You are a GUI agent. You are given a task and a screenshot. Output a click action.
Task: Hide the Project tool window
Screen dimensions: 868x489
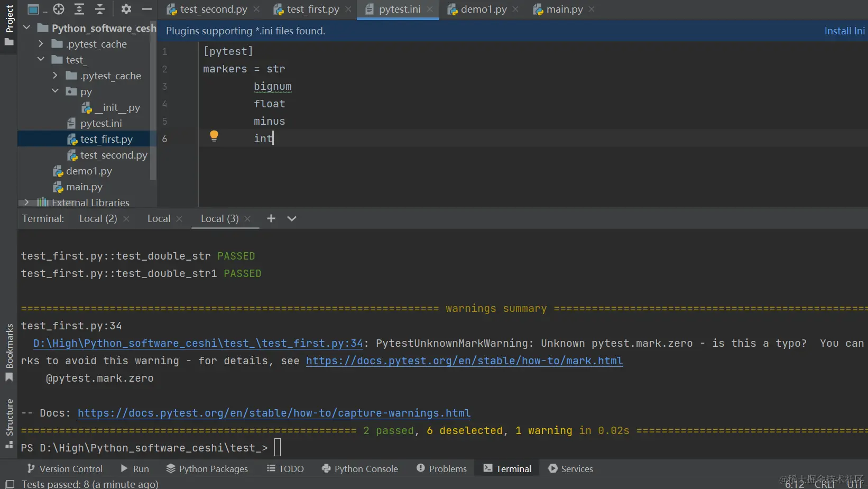(x=147, y=9)
